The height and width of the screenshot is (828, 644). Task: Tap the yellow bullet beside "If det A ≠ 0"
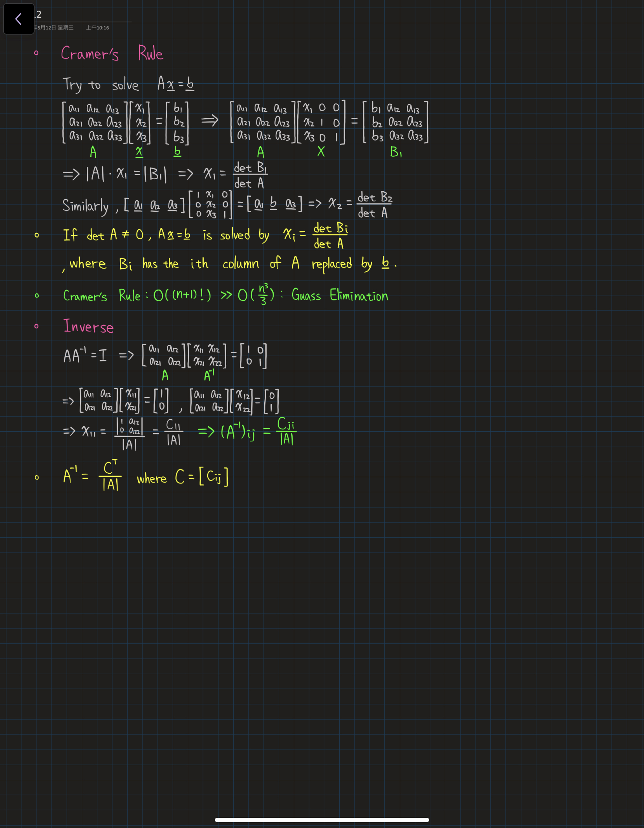pyautogui.click(x=37, y=235)
